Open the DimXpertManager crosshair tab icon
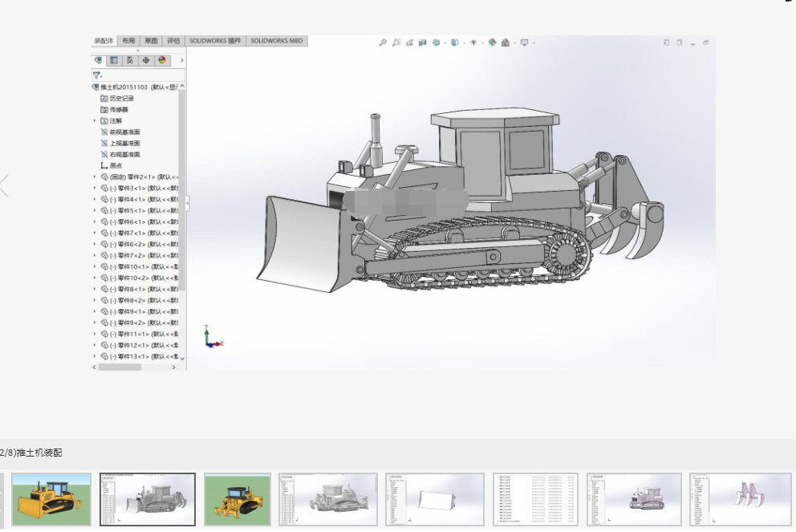 (146, 60)
